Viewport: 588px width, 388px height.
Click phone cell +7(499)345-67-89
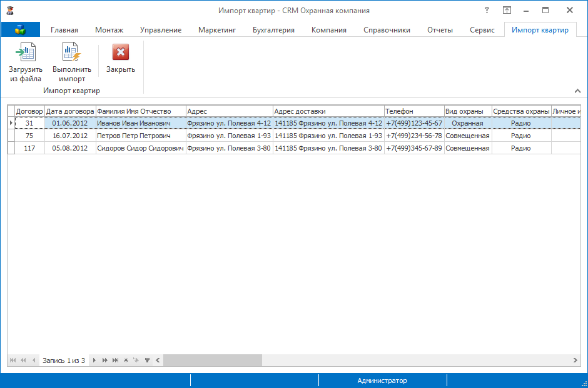point(414,148)
